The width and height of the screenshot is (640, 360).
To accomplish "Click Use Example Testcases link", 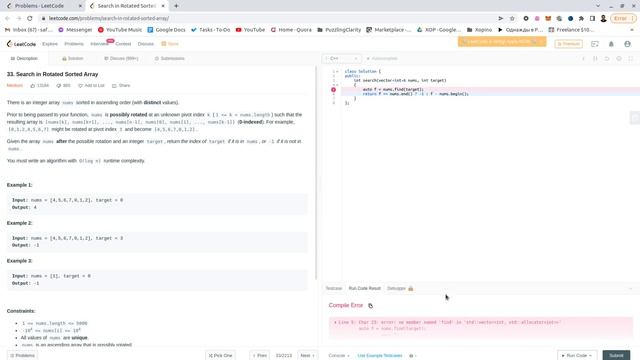I will (x=380, y=356).
